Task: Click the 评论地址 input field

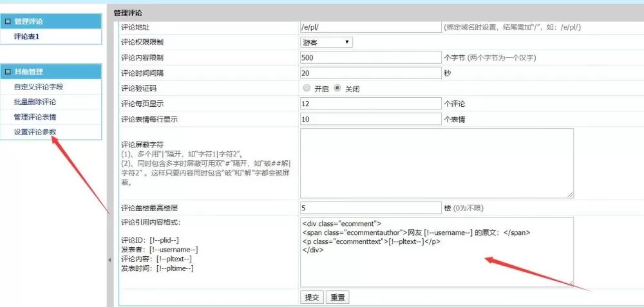Action: [x=370, y=27]
